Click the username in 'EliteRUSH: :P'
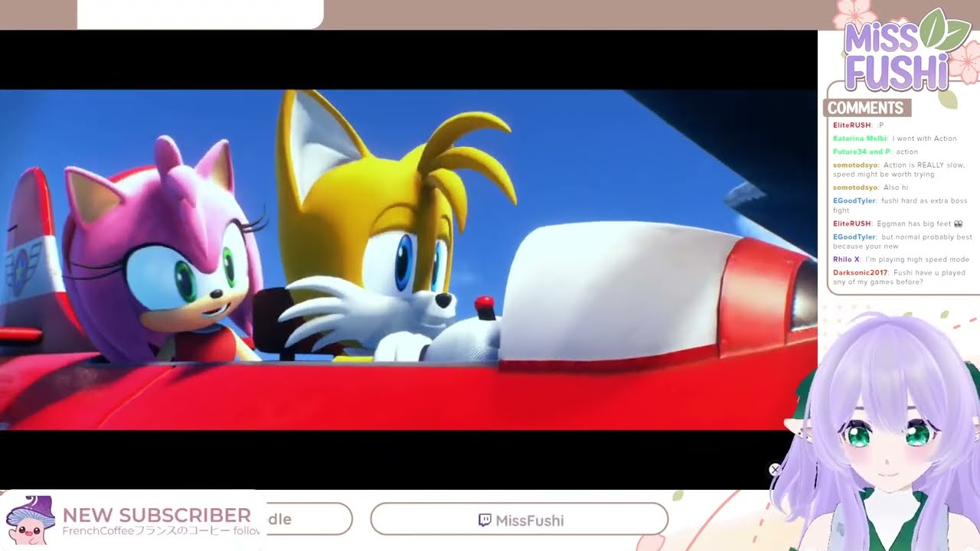980x551 pixels. pos(852,125)
